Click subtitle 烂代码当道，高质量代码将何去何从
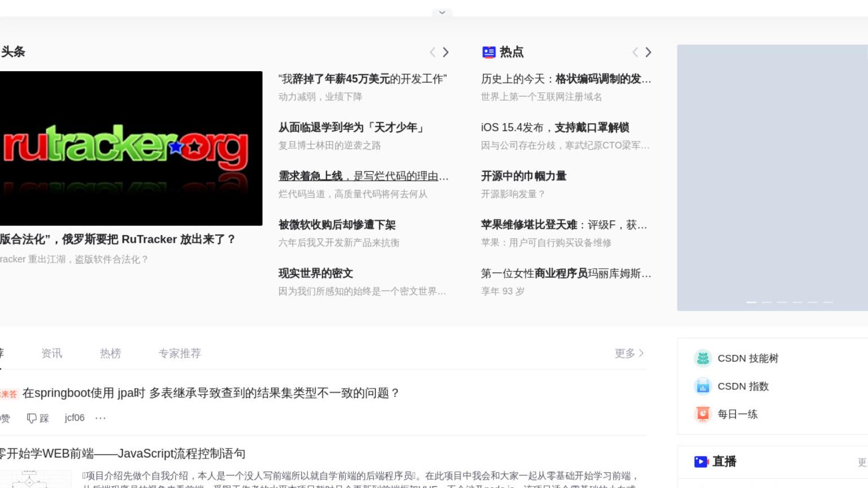 (353, 194)
